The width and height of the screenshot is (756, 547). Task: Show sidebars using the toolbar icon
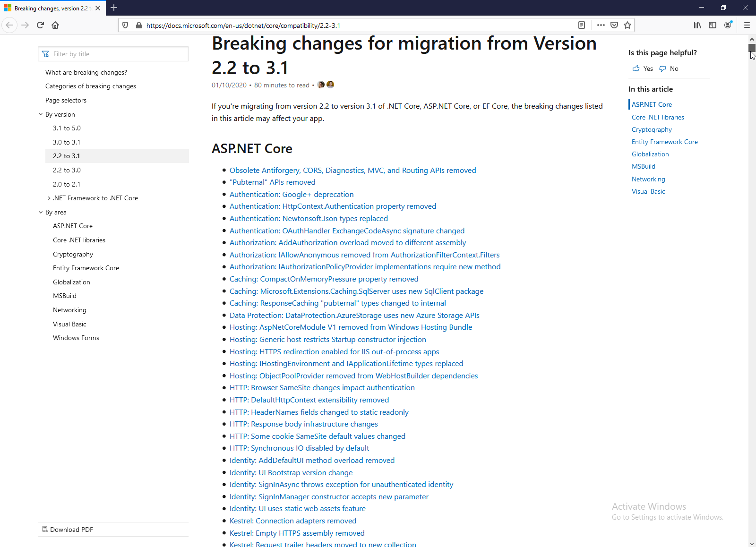click(x=713, y=25)
